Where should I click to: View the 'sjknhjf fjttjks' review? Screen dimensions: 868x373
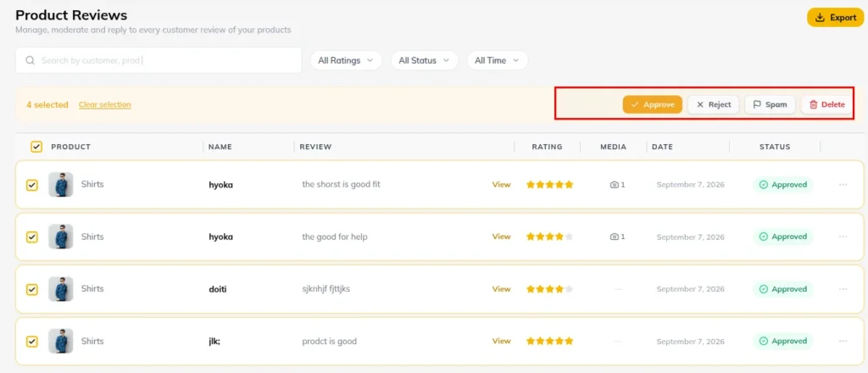tap(501, 289)
